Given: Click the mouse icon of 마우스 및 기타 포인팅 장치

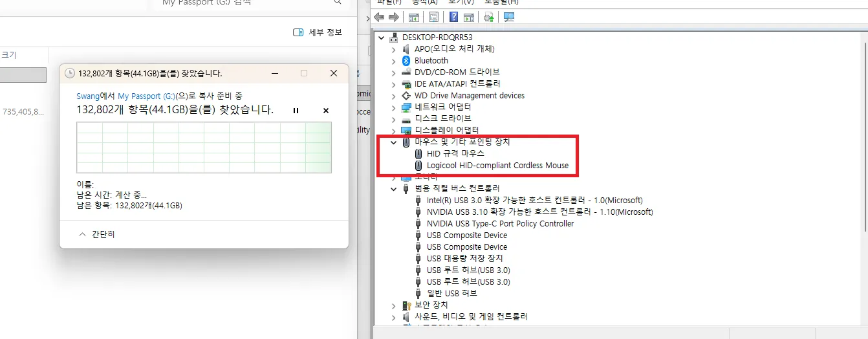Looking at the screenshot, I should tap(406, 142).
